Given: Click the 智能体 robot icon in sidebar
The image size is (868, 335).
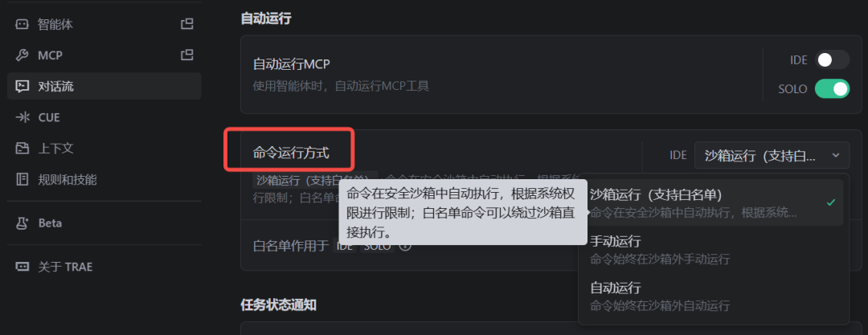Looking at the screenshot, I should click(x=22, y=24).
